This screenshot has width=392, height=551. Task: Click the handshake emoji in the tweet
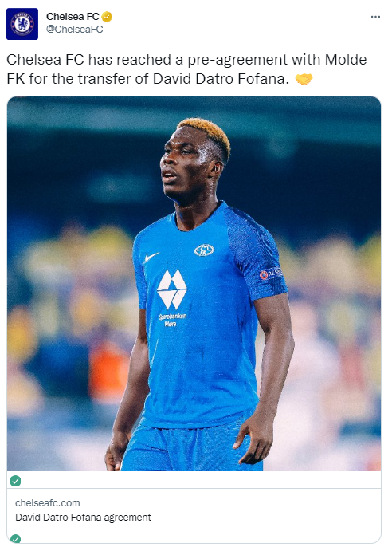pos(304,79)
